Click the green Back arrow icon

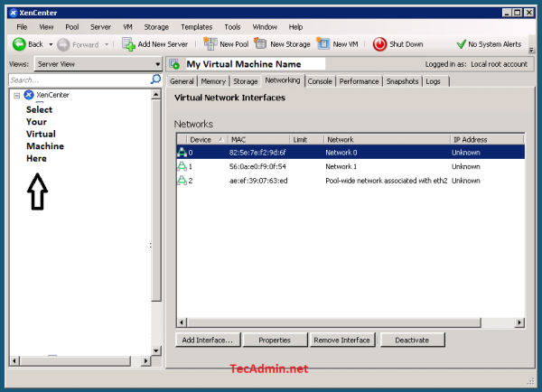[19, 43]
